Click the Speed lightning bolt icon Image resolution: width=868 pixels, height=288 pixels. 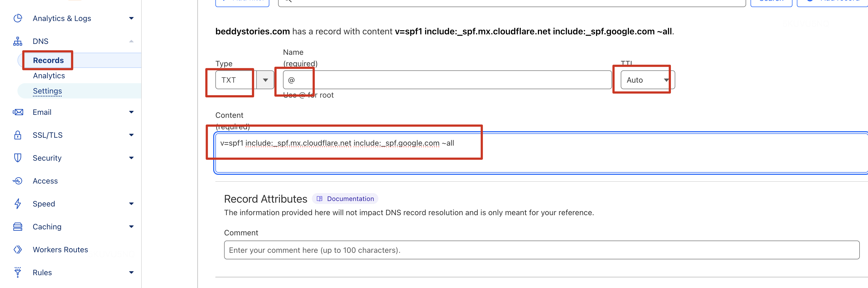pyautogui.click(x=18, y=204)
